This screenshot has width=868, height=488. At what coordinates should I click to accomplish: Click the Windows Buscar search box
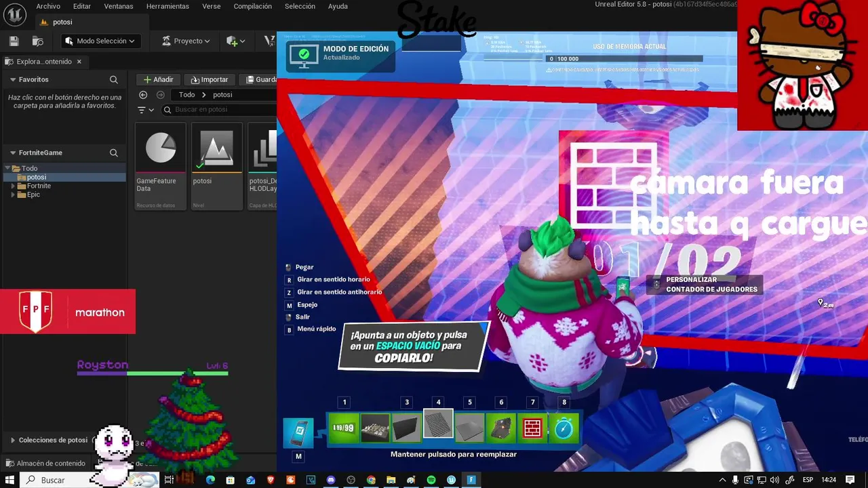tap(91, 480)
